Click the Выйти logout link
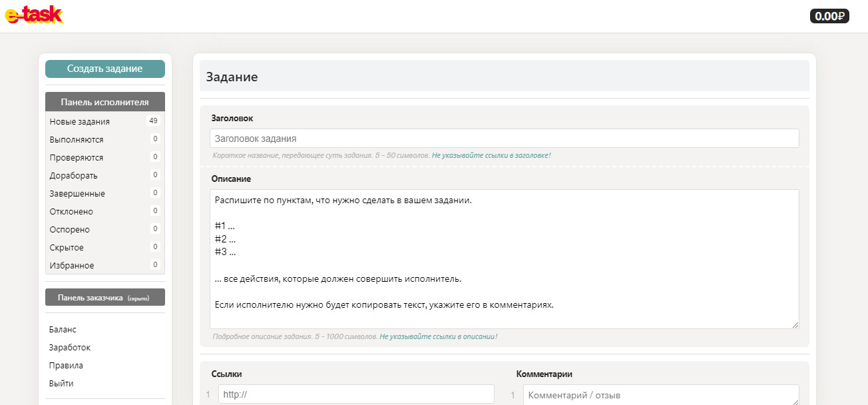The image size is (868, 405). [x=61, y=384]
